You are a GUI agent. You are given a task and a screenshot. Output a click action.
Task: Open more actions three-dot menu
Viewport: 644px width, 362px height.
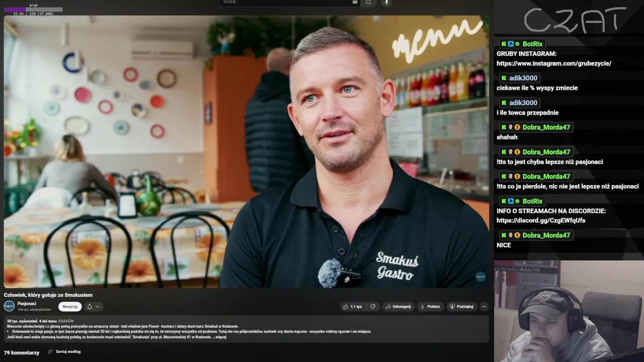coord(484,307)
